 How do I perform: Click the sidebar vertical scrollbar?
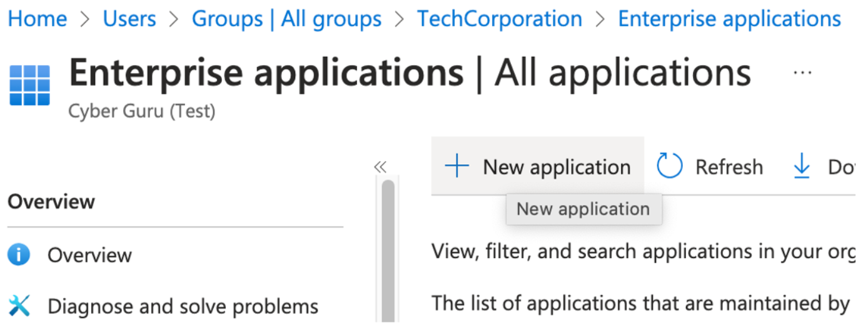click(x=388, y=250)
